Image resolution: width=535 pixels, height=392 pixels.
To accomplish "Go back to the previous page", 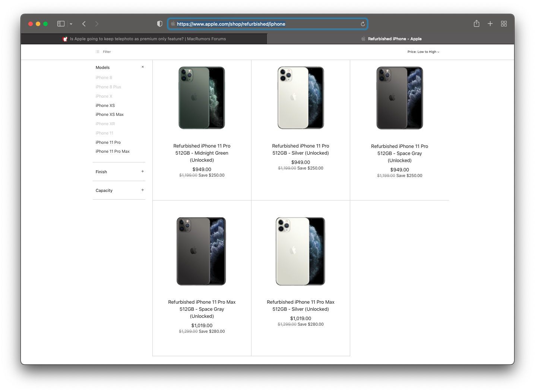I will tap(84, 24).
